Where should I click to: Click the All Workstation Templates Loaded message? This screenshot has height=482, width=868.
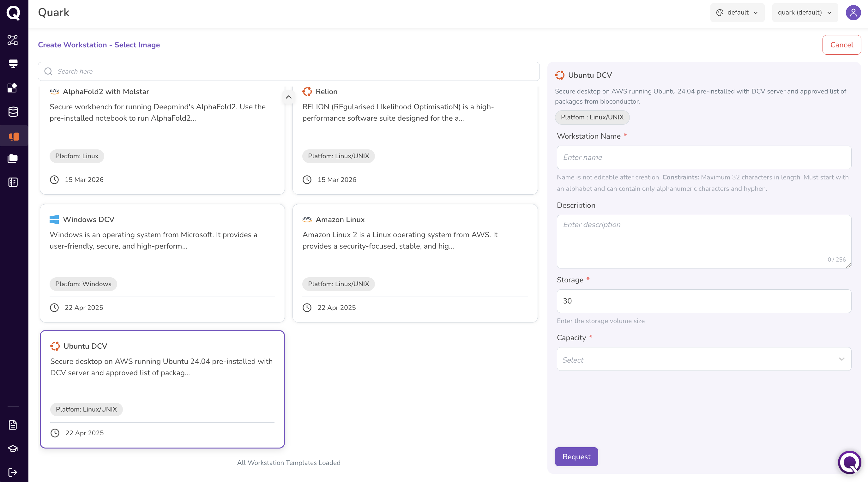(289, 463)
